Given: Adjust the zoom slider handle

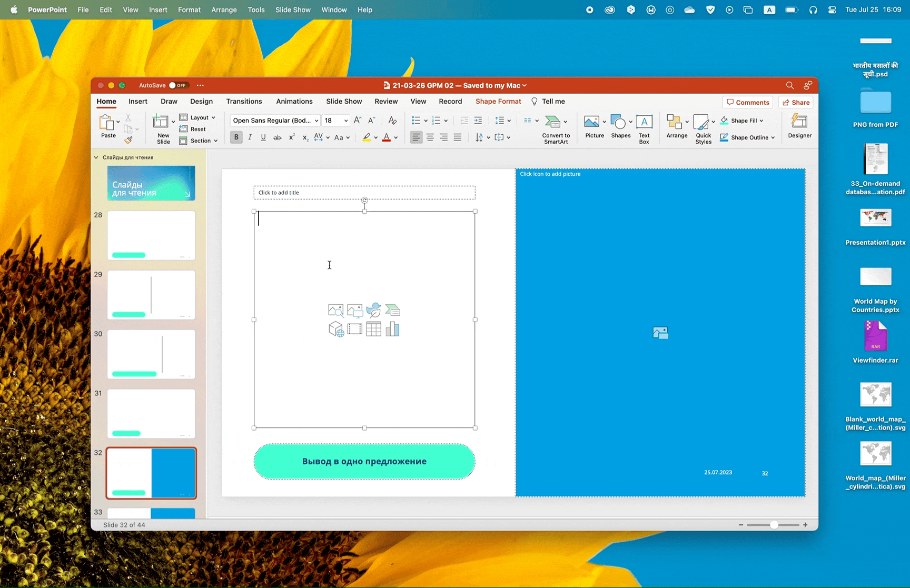Looking at the screenshot, I should click(x=774, y=525).
